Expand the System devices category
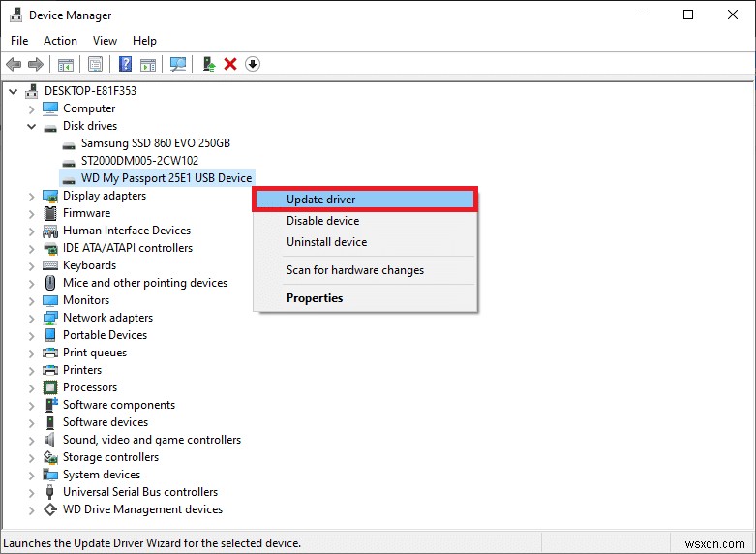756x554 pixels. point(31,475)
